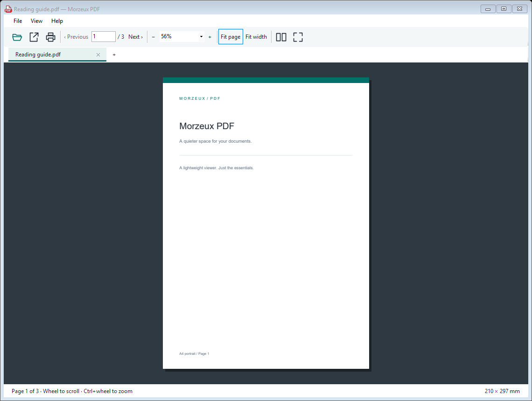Click the '/ 3' total pages label

click(x=121, y=37)
